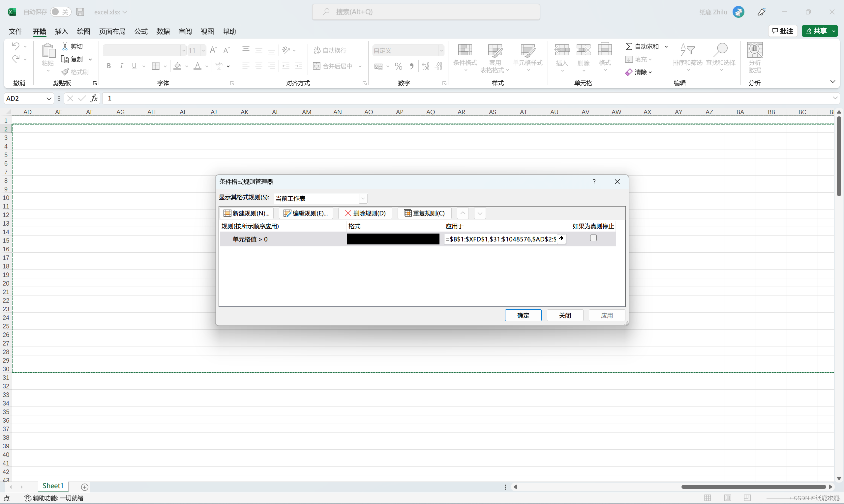Click the Increase decimal icon
Screen dimensions: 844x504
pos(426,66)
